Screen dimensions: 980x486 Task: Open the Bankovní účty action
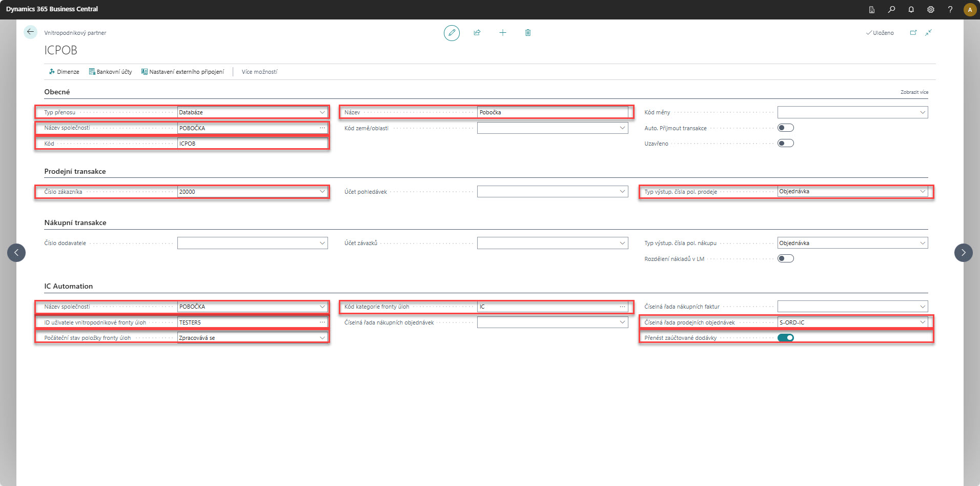[110, 72]
